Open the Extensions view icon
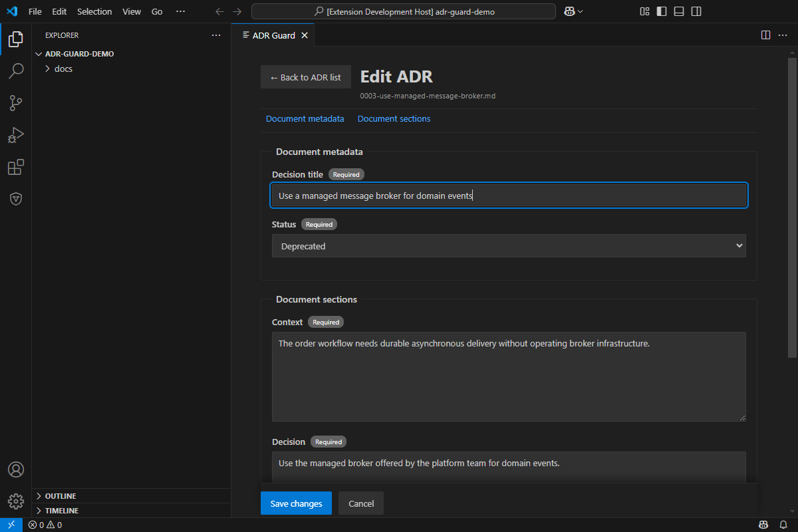The width and height of the screenshot is (798, 532). (x=16, y=167)
